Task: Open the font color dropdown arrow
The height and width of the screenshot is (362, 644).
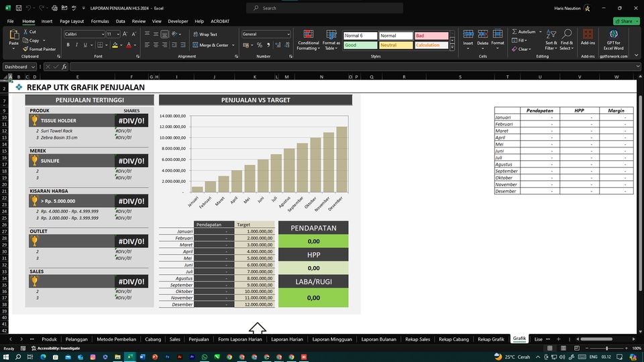Action: [x=135, y=45]
